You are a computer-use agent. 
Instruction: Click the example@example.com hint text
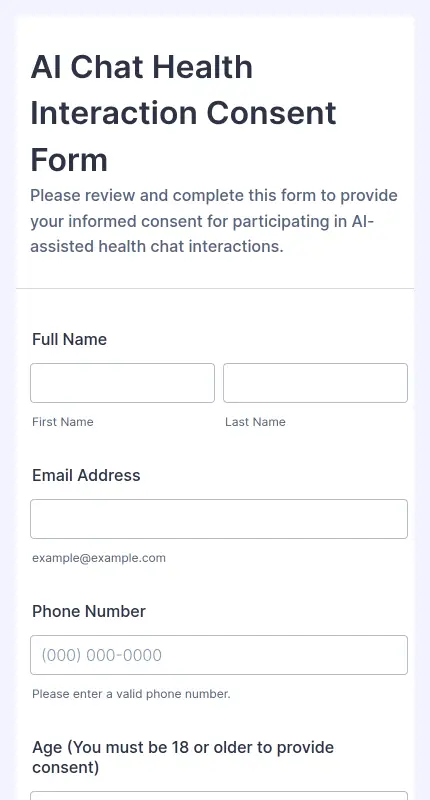pyautogui.click(x=99, y=558)
